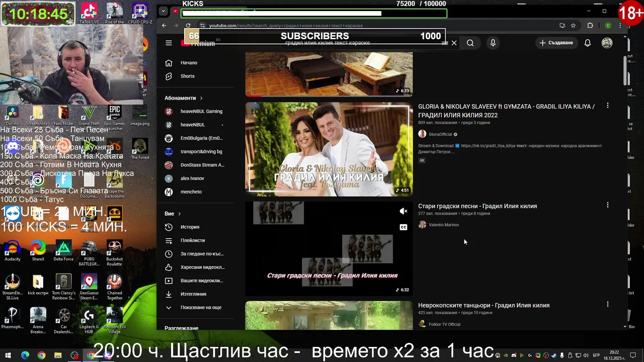644x362 pixels.
Task: Open PUBG BATTLEGROUNDS desktop shortcut
Action: 89,253
